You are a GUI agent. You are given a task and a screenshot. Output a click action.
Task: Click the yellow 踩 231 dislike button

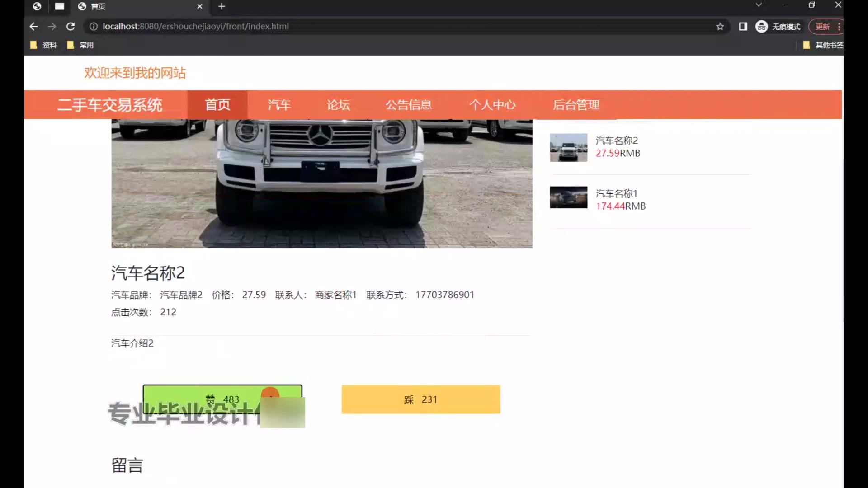click(420, 399)
